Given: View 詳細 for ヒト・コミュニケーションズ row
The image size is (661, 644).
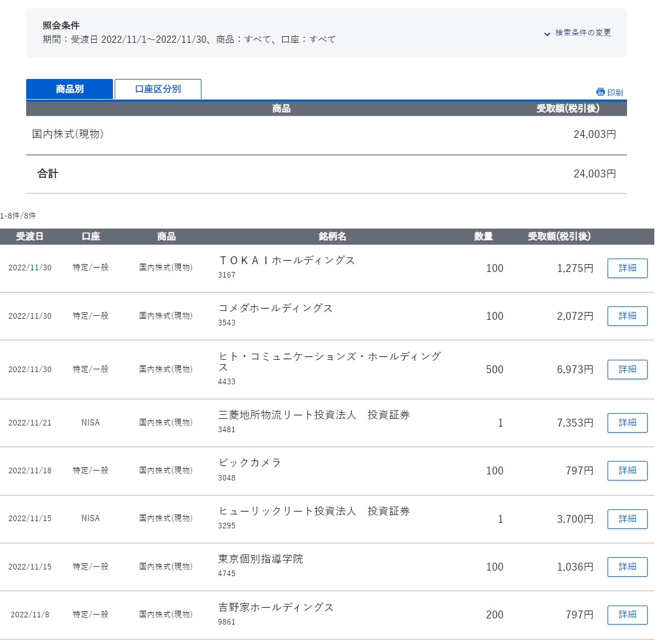Looking at the screenshot, I should (627, 369).
